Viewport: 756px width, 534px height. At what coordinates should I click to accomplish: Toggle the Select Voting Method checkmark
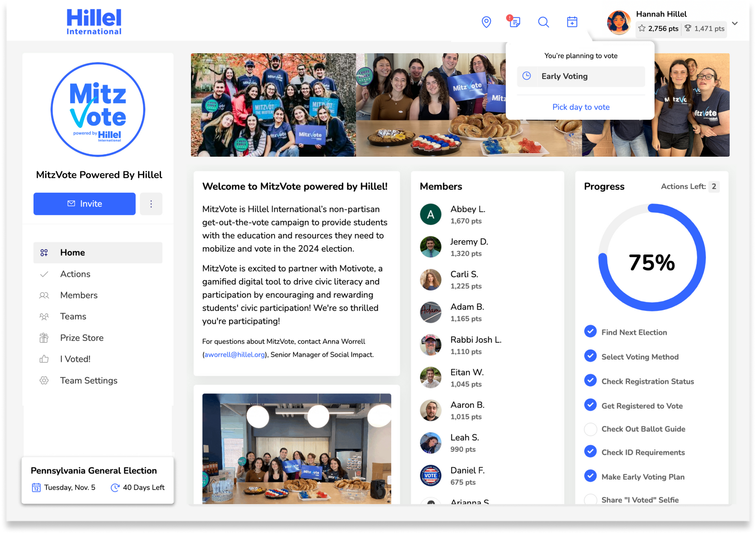(590, 356)
